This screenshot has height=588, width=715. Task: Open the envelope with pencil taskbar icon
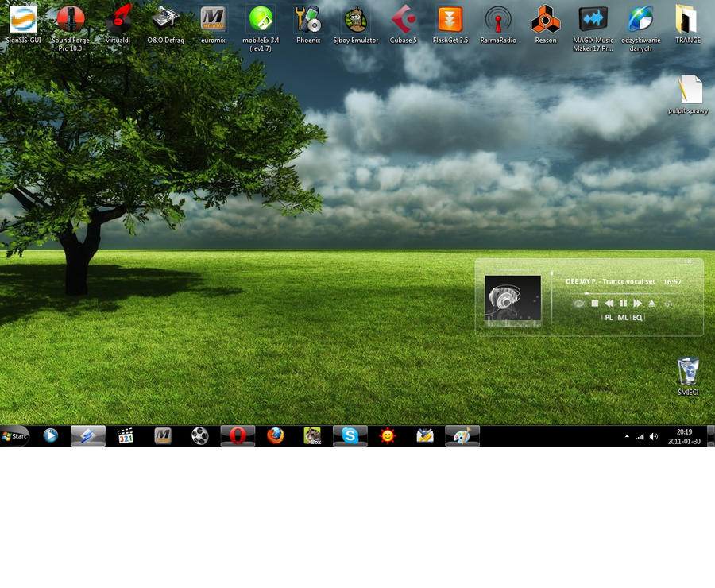pyautogui.click(x=424, y=436)
